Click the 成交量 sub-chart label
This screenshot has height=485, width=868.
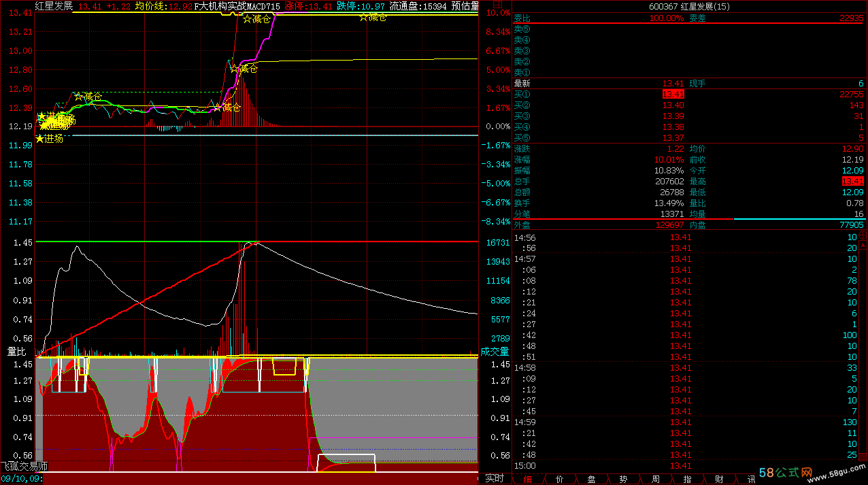click(495, 352)
